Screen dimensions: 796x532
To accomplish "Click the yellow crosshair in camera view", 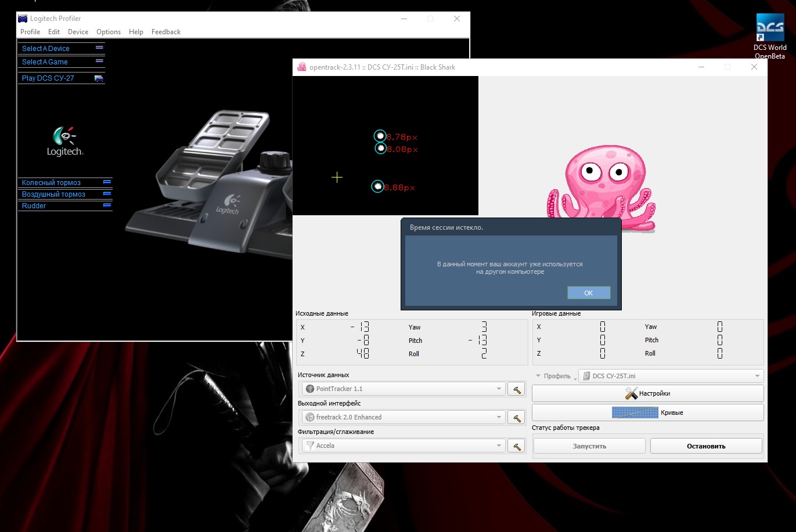I will (337, 177).
